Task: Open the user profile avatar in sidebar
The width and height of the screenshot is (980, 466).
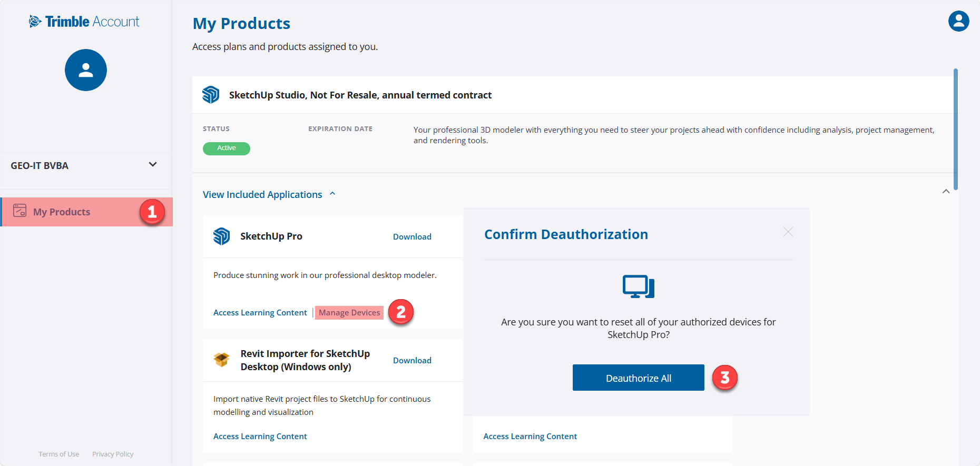Action: 86,70
